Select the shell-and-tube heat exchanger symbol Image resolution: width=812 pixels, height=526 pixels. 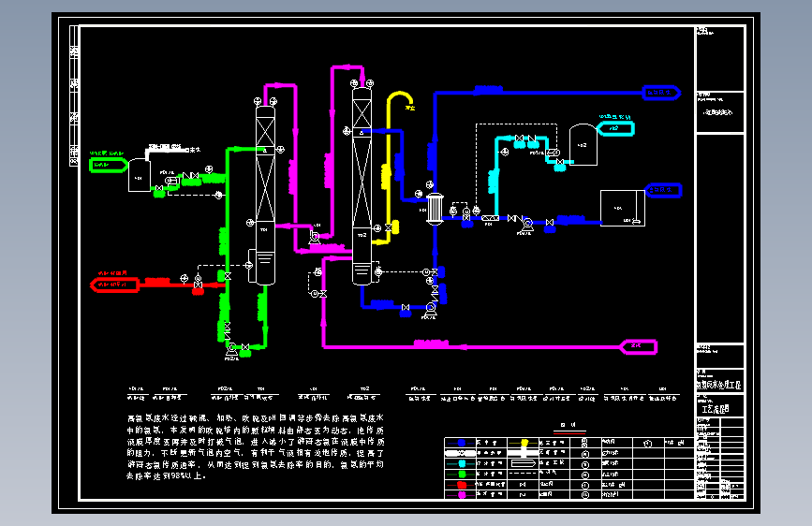[435, 208]
